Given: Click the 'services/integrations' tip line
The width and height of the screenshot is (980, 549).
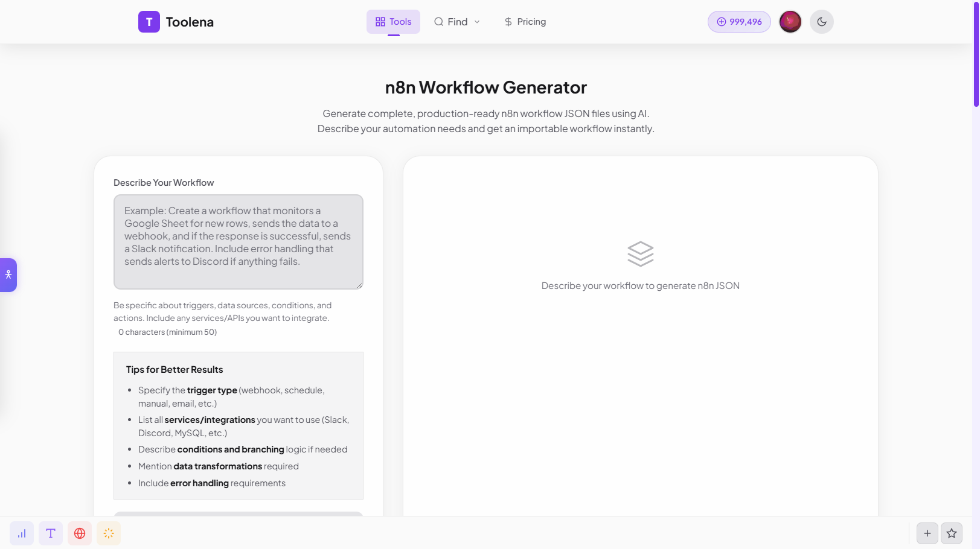Looking at the screenshot, I should click(243, 427).
